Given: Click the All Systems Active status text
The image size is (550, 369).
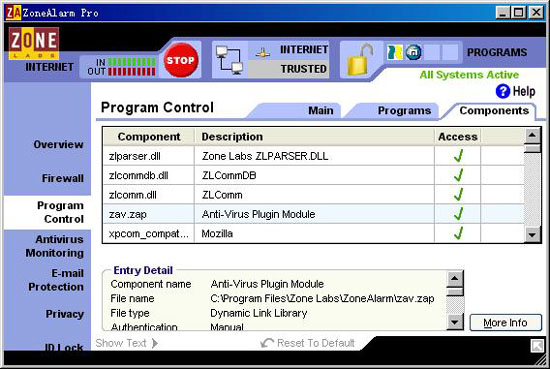Looking at the screenshot, I should pos(469,75).
